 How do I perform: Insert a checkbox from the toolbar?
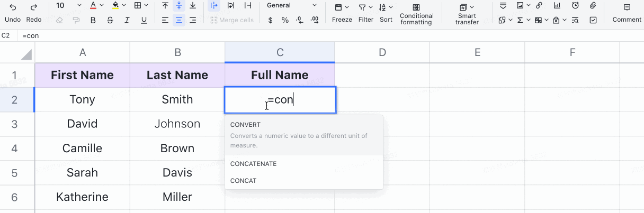tap(593, 20)
